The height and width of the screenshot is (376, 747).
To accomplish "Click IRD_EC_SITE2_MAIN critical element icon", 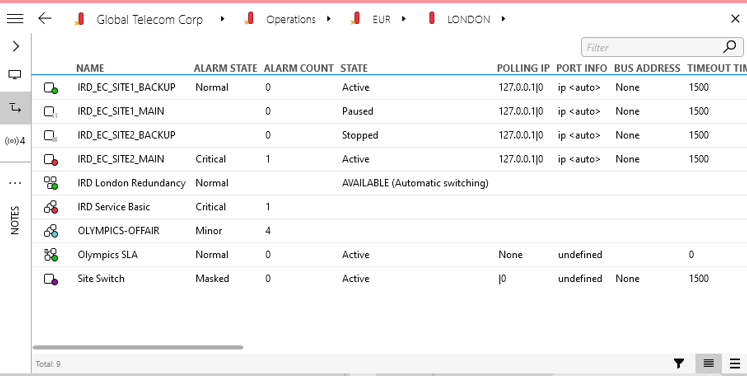I will pos(50,159).
